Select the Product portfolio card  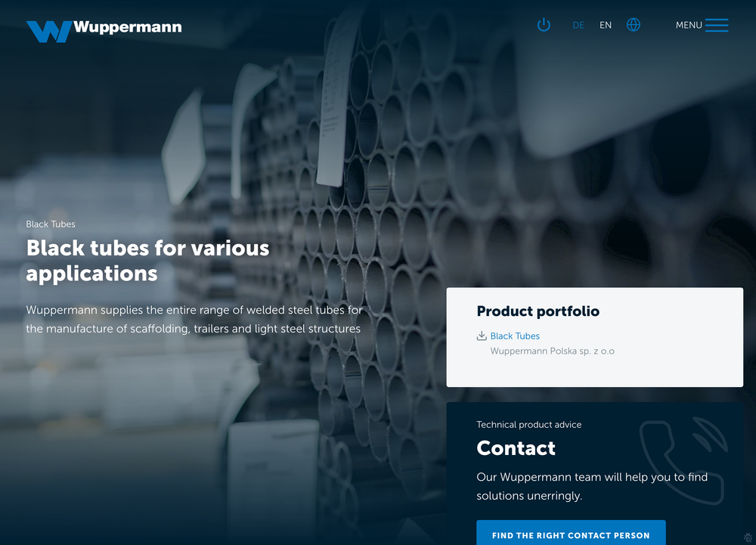click(595, 337)
